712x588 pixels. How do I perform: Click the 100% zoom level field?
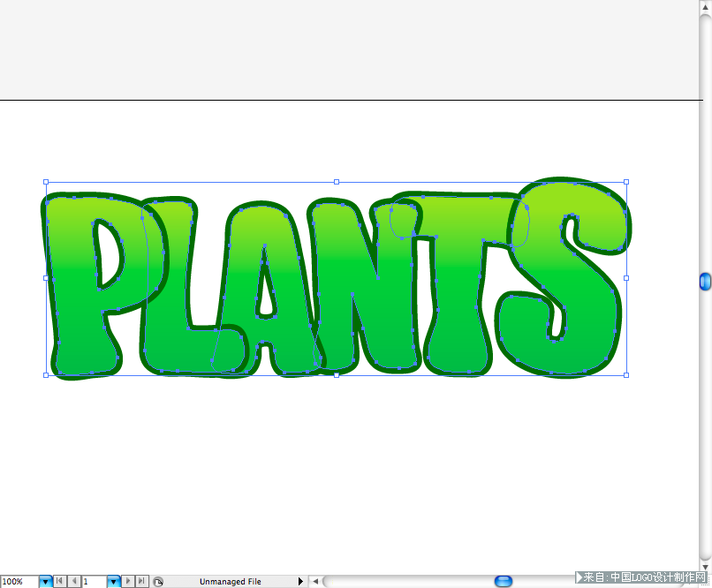point(19,581)
